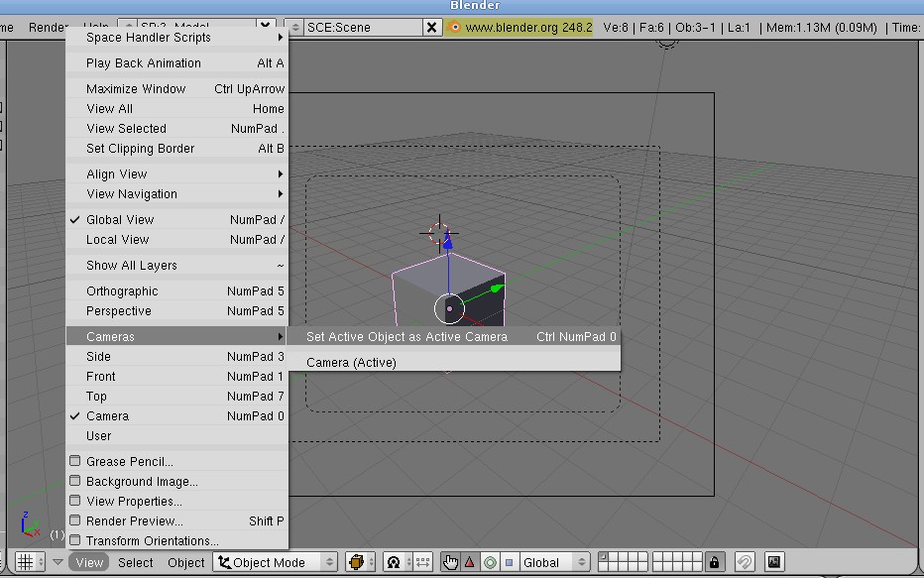The height and width of the screenshot is (578, 924).
Task: Enable the Background Image... checkbox
Action: [x=74, y=481]
